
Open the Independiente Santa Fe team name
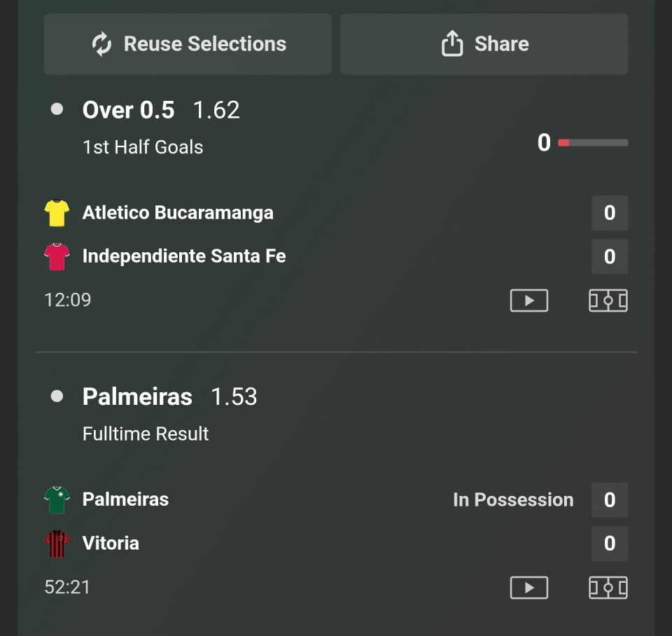coord(184,256)
